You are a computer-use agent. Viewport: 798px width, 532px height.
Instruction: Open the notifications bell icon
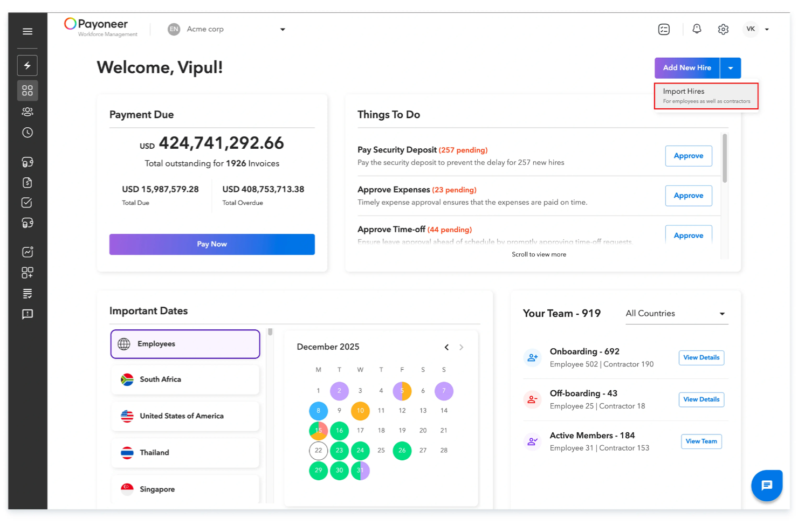(x=697, y=29)
